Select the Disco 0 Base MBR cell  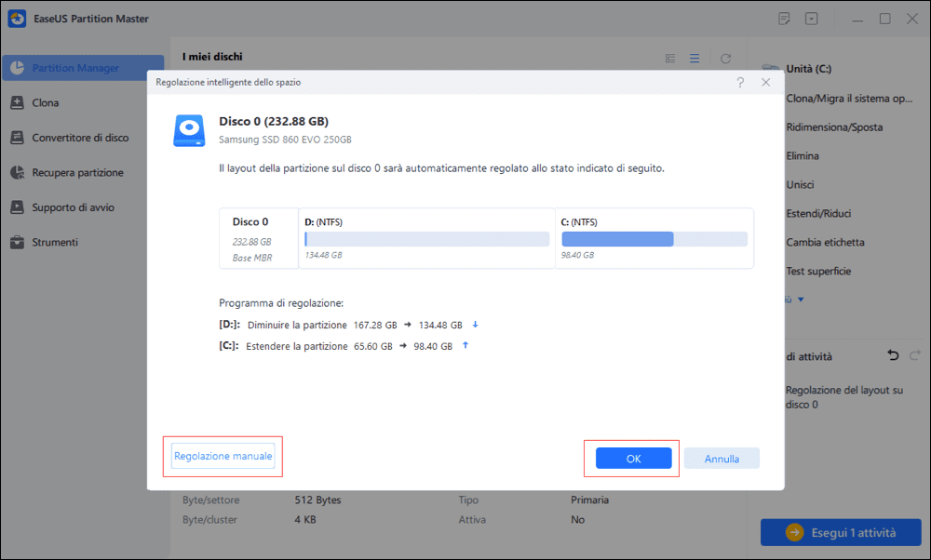[259, 238]
